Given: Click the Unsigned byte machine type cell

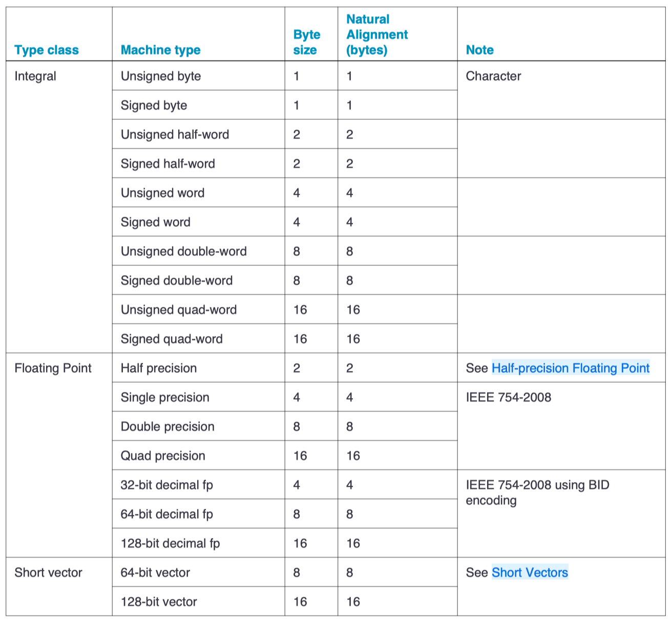Looking at the screenshot, I should click(161, 76).
